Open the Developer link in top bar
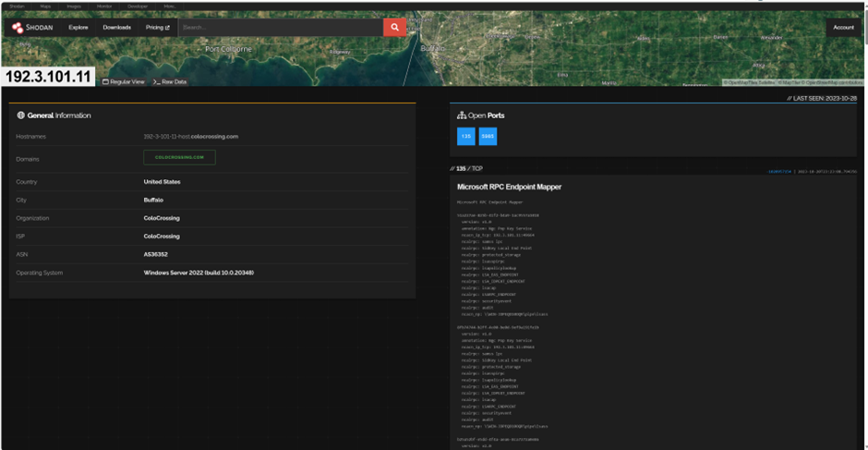The width and height of the screenshot is (868, 450). tap(138, 6)
